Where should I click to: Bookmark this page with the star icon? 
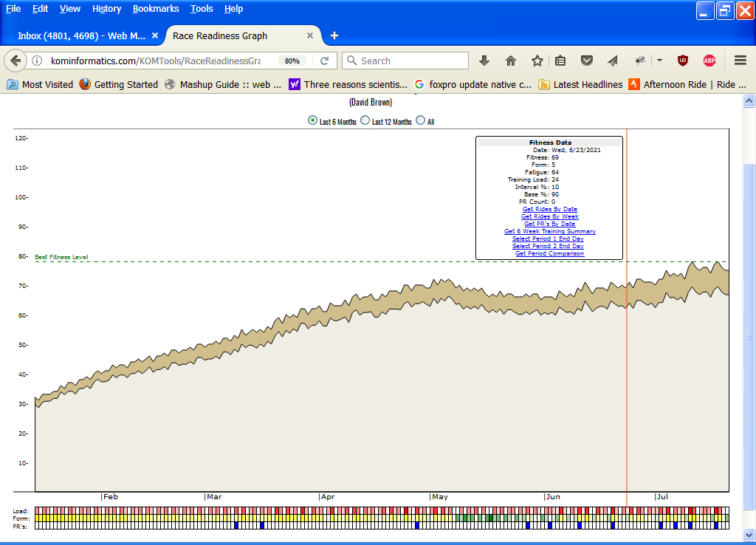[x=537, y=61]
